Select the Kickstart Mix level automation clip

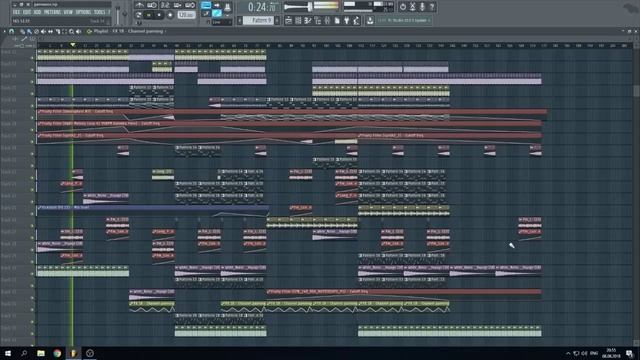click(x=153, y=210)
